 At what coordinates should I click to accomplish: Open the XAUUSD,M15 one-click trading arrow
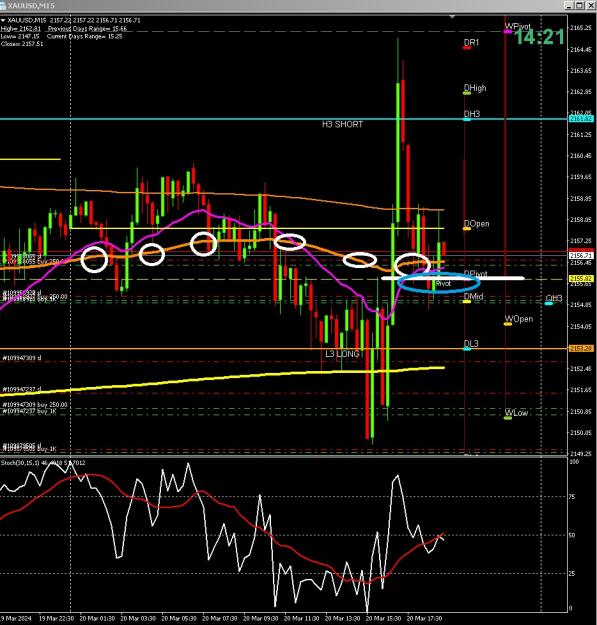(x=3, y=20)
